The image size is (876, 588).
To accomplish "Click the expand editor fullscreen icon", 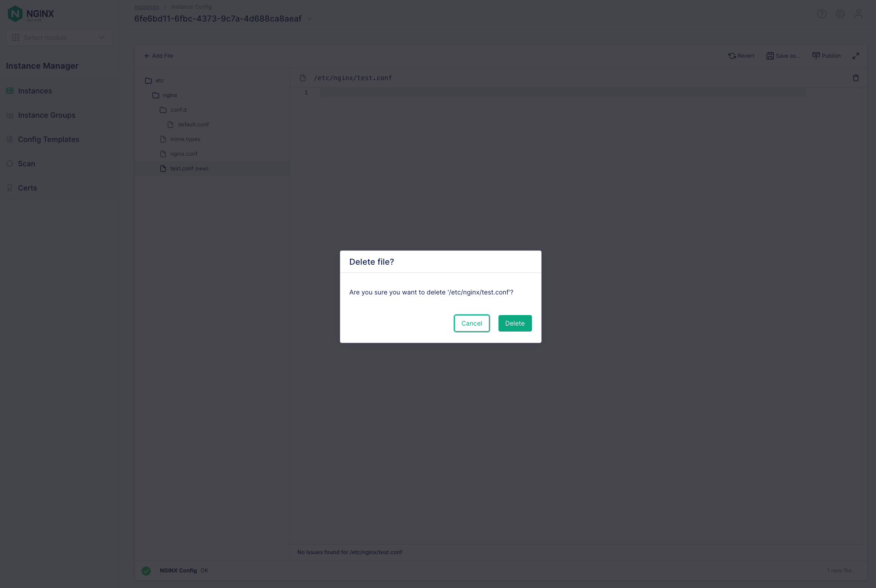I will click(855, 56).
